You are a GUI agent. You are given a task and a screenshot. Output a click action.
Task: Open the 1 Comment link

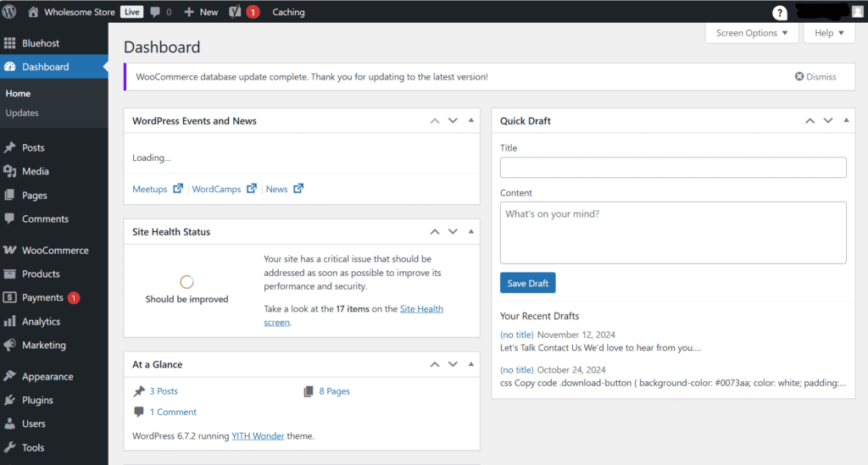tap(173, 412)
